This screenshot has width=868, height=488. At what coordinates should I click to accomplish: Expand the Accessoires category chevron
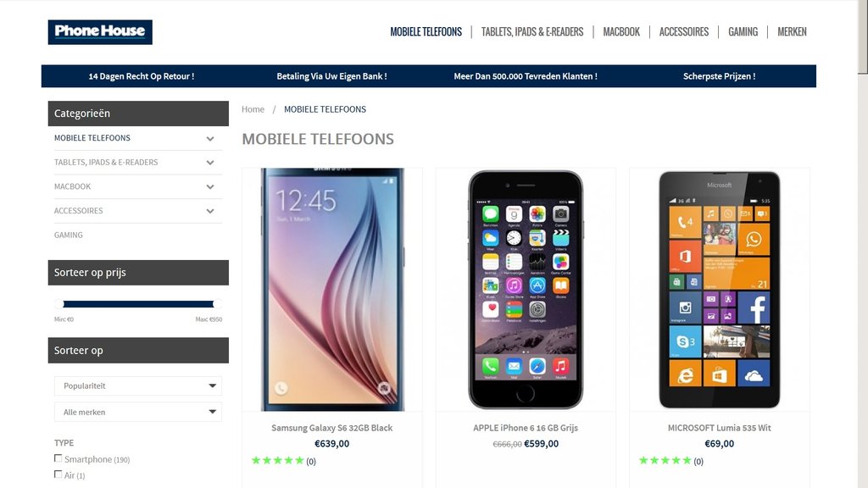point(210,211)
